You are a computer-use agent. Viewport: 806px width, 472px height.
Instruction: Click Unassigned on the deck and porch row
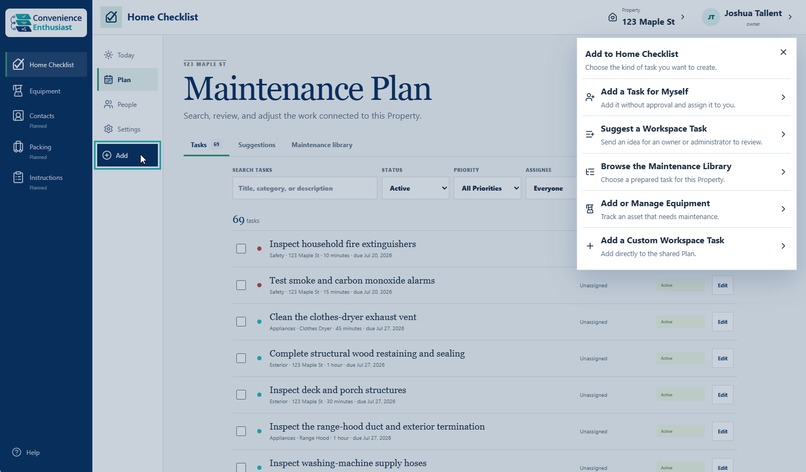pos(593,395)
